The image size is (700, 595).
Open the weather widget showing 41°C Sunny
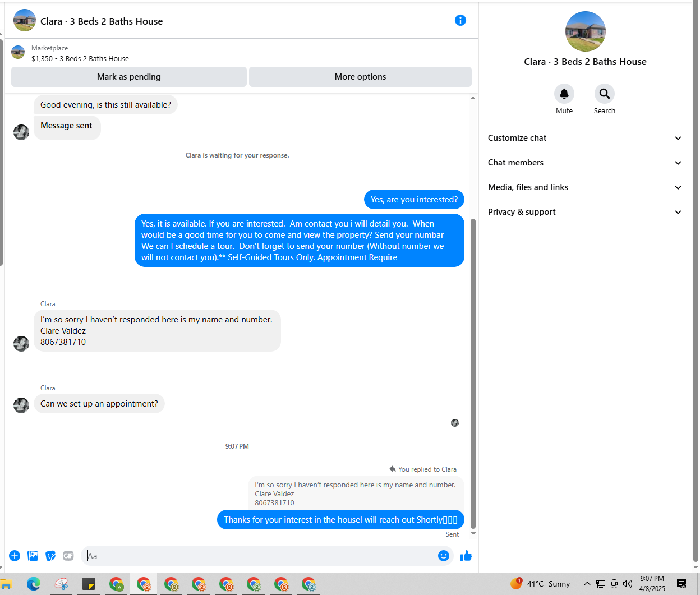coord(540,584)
